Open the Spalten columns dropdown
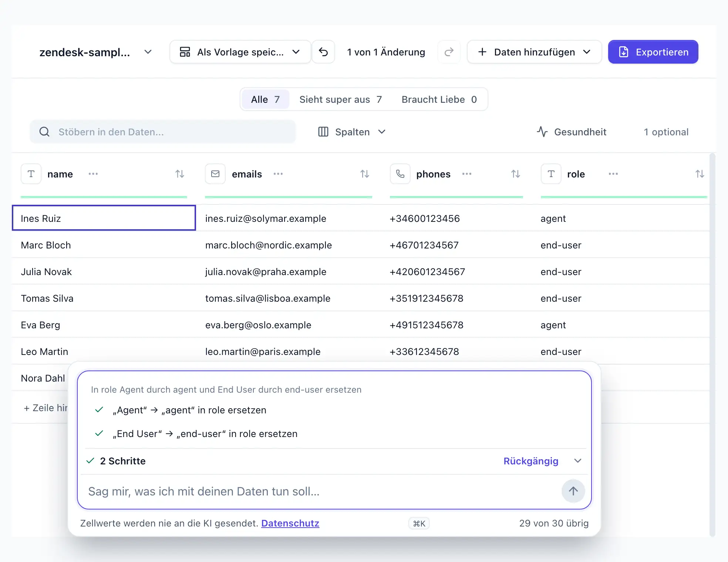This screenshot has height=562, width=728. point(352,132)
